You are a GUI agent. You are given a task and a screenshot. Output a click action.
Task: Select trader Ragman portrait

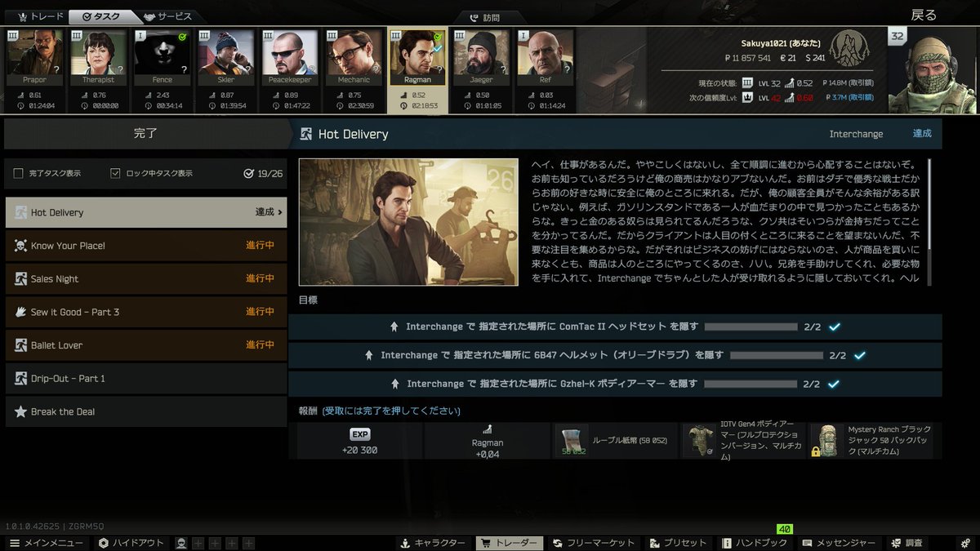[x=417, y=57]
